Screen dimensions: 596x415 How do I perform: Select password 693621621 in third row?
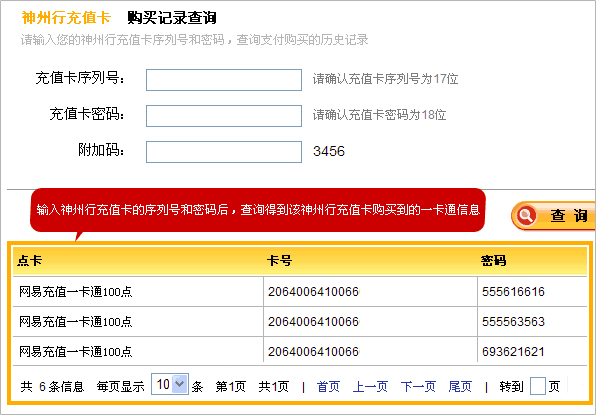(513, 352)
